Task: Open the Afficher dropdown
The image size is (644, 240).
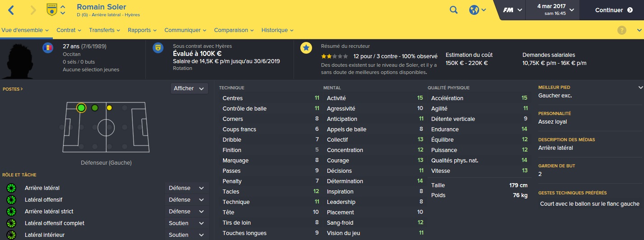Action: pos(189,88)
